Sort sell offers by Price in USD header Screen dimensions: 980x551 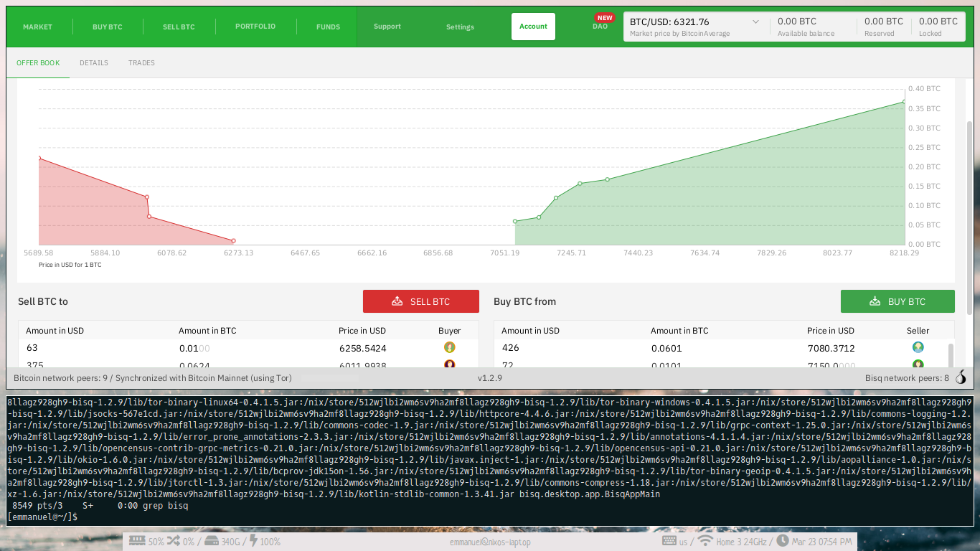(362, 331)
